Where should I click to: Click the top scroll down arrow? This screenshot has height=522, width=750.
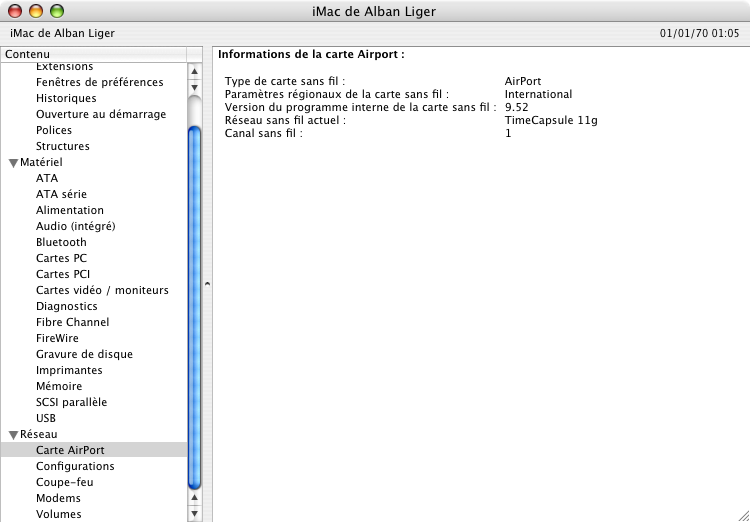coord(194,88)
